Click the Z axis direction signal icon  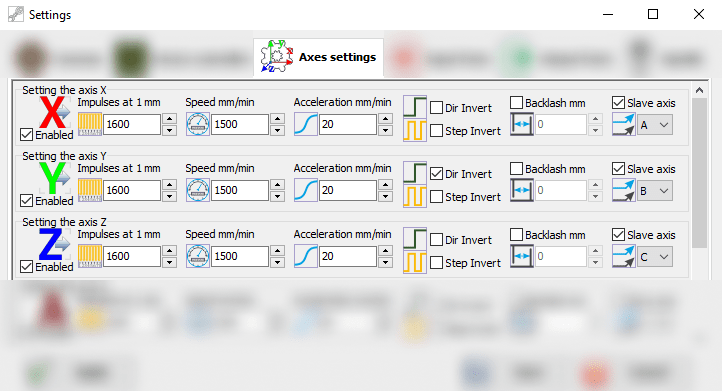pyautogui.click(x=415, y=239)
